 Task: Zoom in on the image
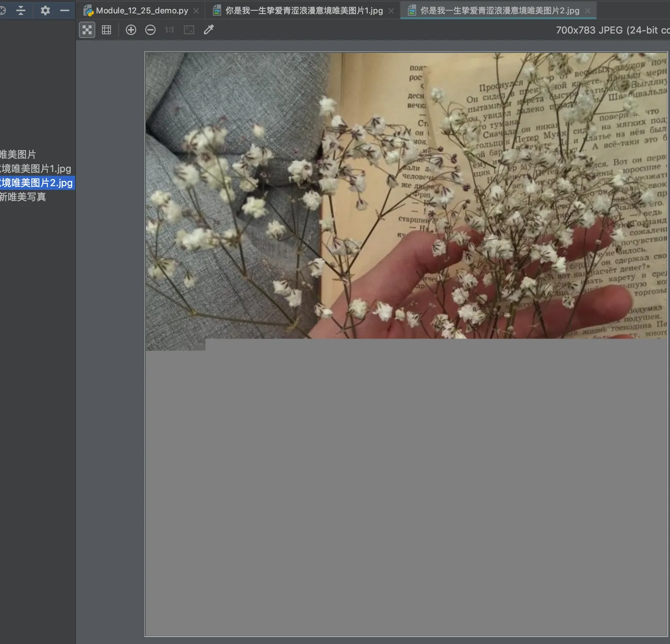coord(131,30)
